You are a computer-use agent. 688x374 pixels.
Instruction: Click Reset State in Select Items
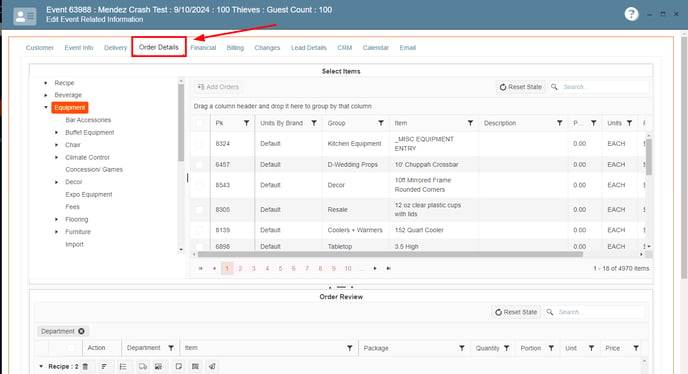521,87
